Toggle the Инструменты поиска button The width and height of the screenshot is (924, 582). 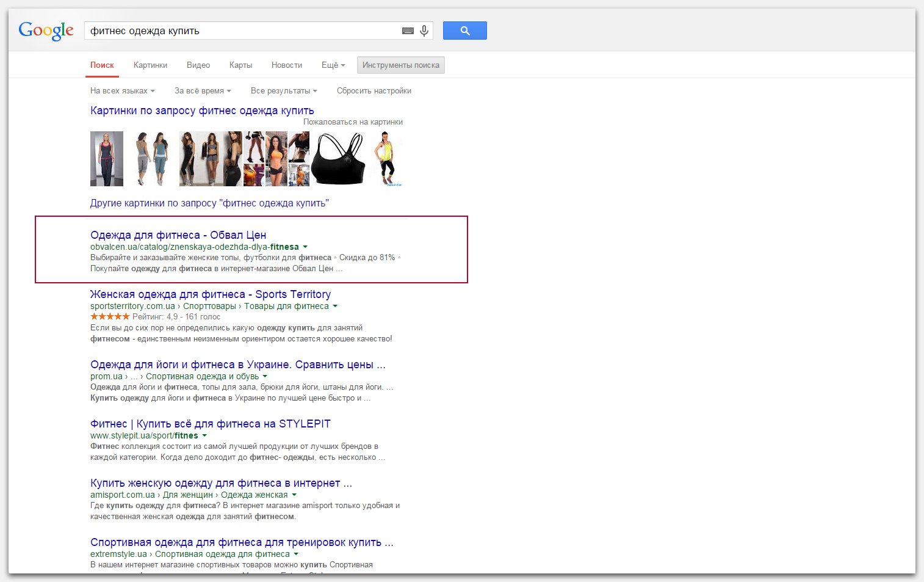click(x=401, y=65)
